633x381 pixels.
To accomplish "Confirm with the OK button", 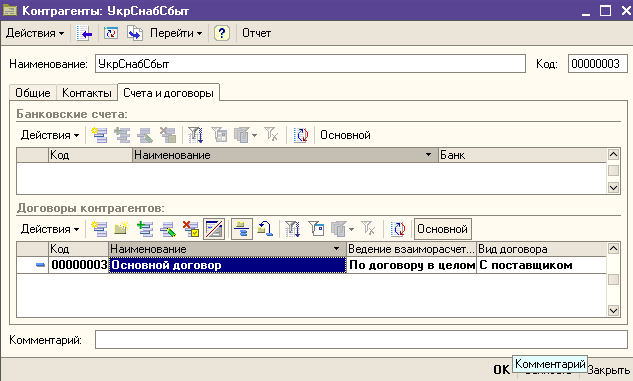I will tap(502, 370).
